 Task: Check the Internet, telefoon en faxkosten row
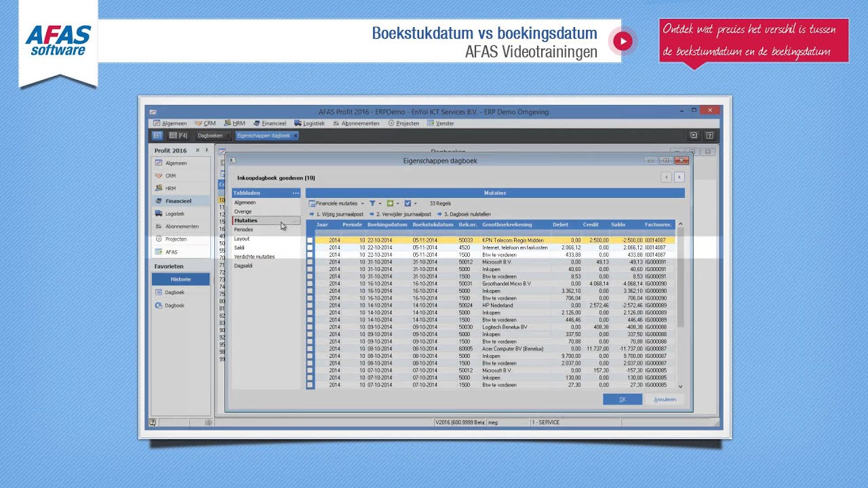(x=310, y=248)
